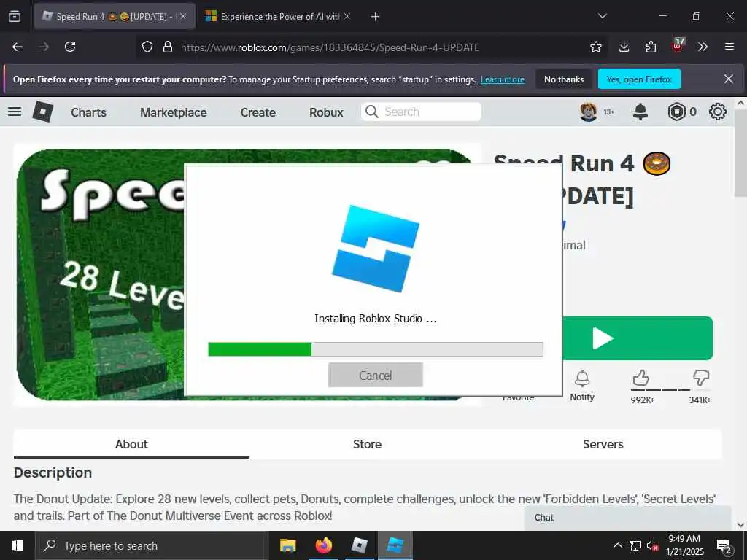Close the Speed Run 4 browser tab

[183, 17]
